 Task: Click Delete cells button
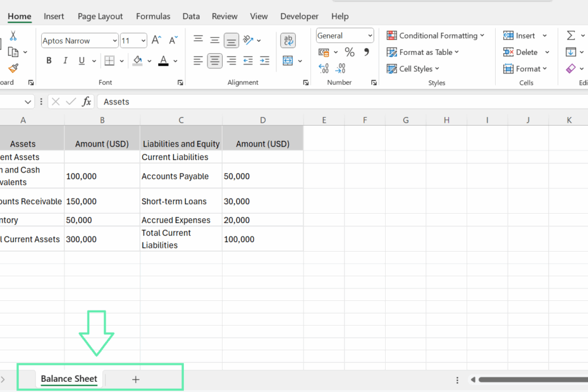pyautogui.click(x=520, y=52)
